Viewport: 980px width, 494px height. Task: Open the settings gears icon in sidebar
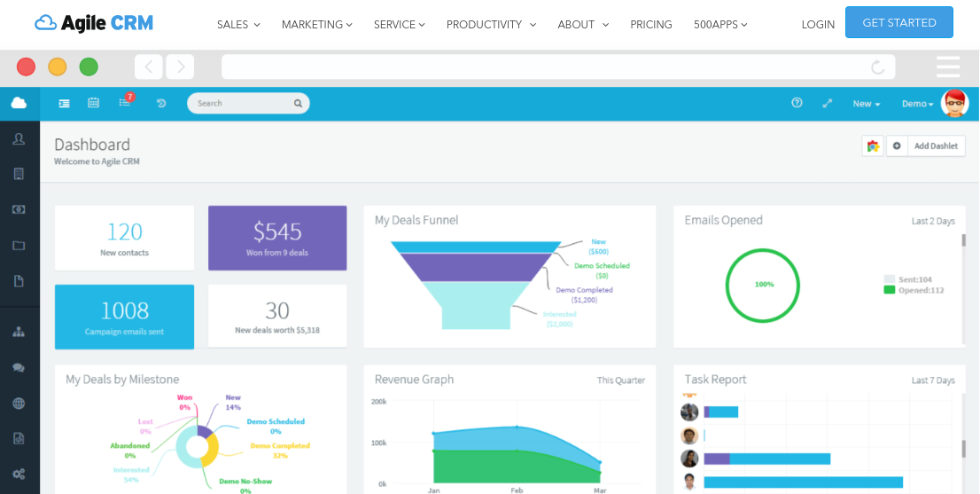point(19,474)
